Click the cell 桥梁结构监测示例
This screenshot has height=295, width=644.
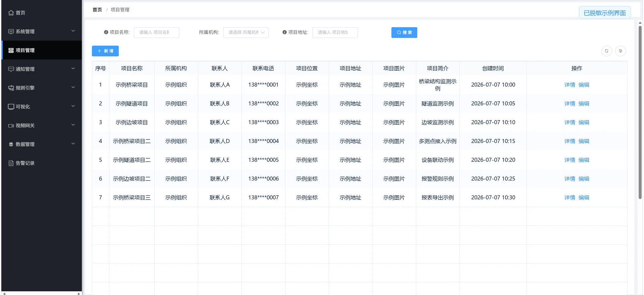[x=438, y=85]
